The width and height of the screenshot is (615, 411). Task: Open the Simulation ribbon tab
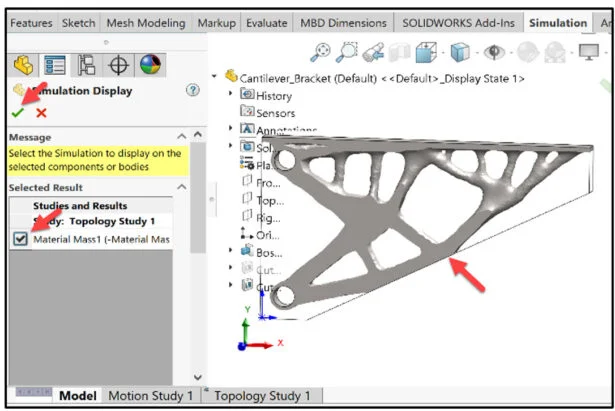[558, 22]
